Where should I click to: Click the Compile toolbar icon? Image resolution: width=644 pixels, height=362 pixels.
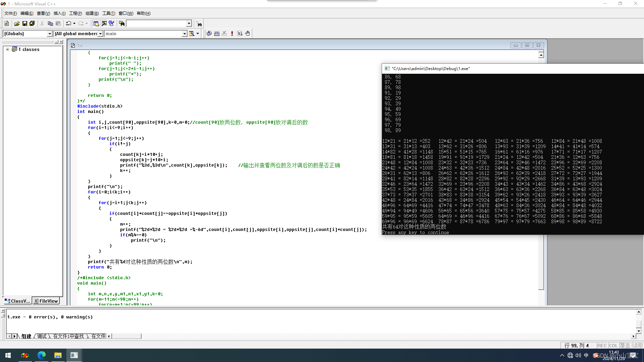pos(209,34)
